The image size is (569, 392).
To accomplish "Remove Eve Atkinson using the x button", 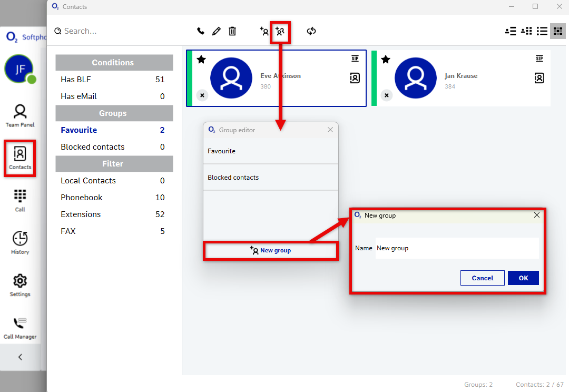I will tap(202, 95).
